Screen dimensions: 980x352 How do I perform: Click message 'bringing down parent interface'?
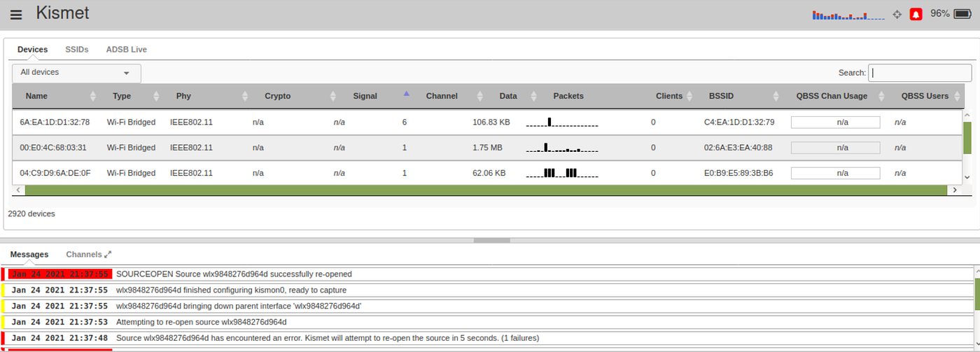click(239, 306)
